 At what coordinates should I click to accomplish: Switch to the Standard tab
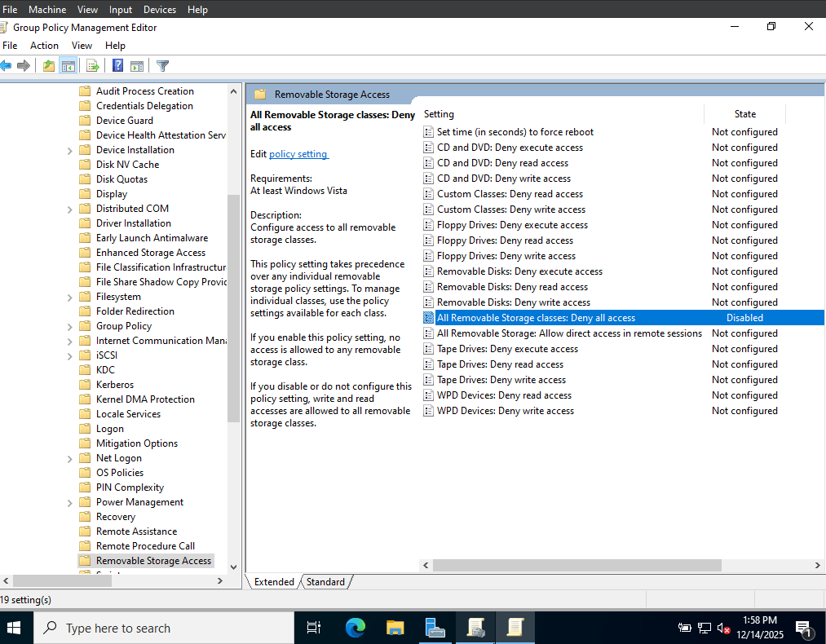[325, 582]
